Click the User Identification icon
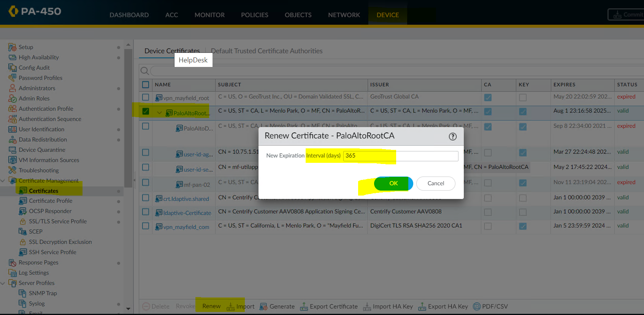644x315 pixels. [12, 129]
